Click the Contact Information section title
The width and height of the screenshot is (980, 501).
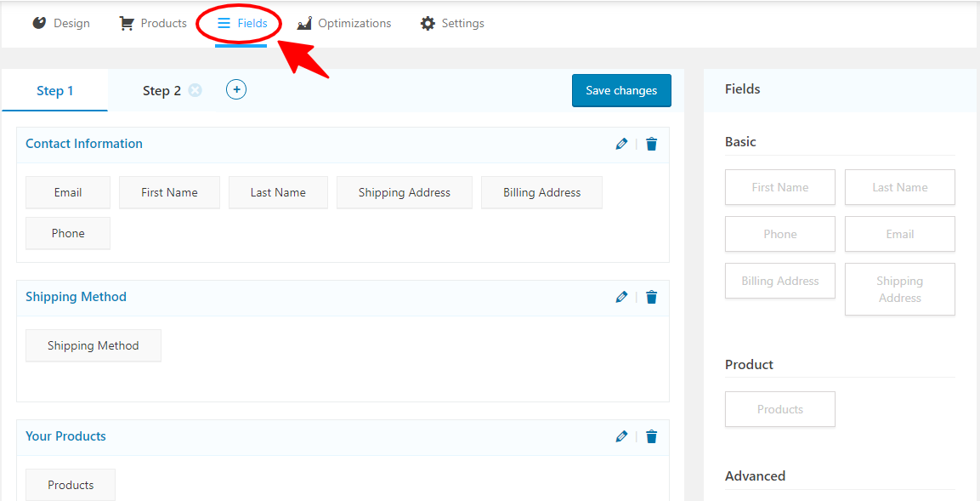point(84,144)
